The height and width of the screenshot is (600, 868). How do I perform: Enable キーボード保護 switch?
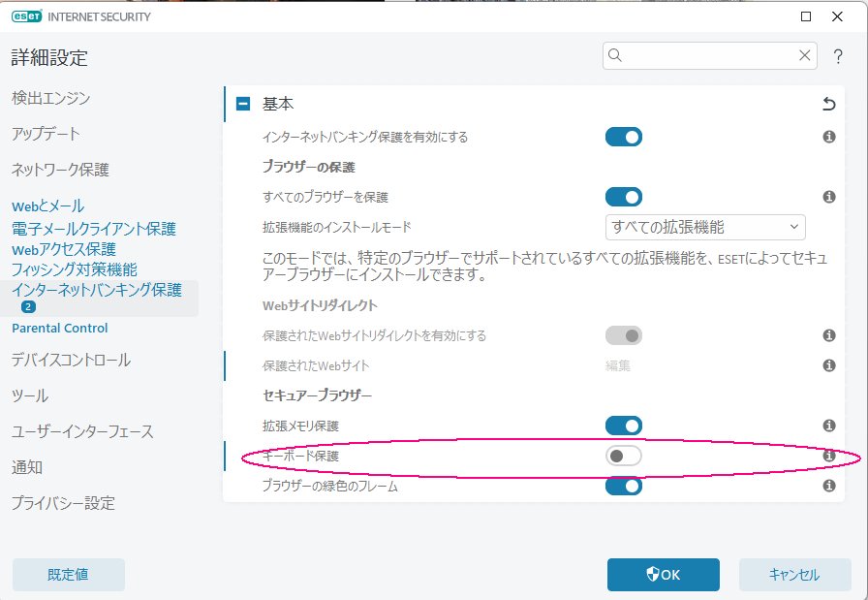click(623, 456)
